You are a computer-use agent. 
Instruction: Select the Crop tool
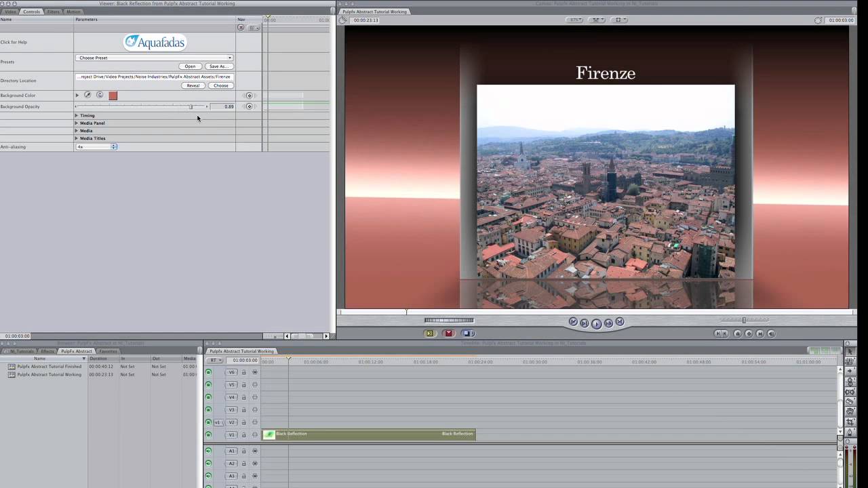850,422
